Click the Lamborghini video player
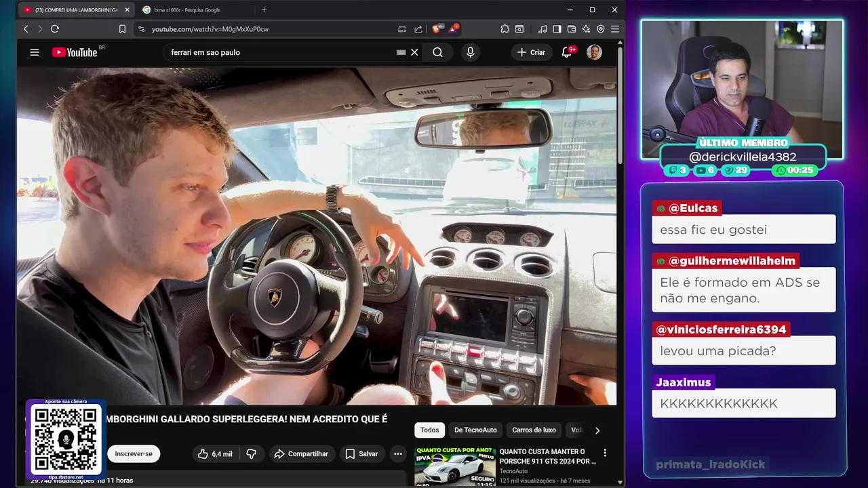The height and width of the screenshot is (488, 868). pyautogui.click(x=317, y=236)
